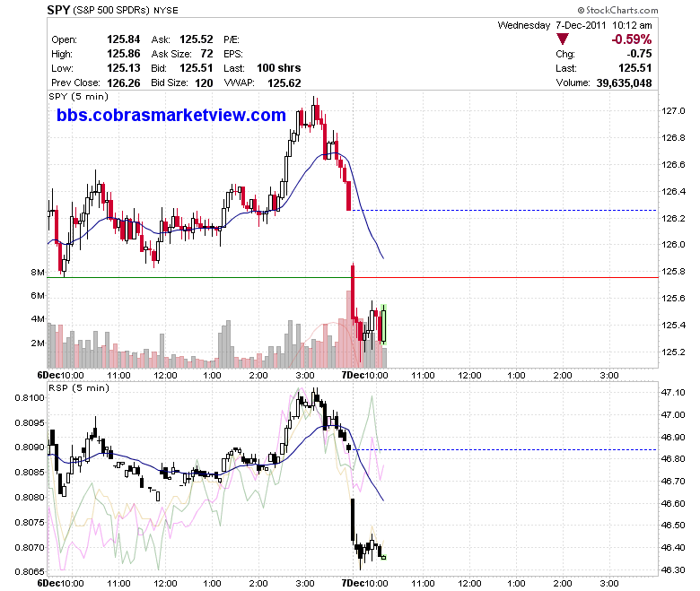700x591 pixels.
Task: Click the Last price 125.51 in right column
Action: pyautogui.click(x=634, y=68)
